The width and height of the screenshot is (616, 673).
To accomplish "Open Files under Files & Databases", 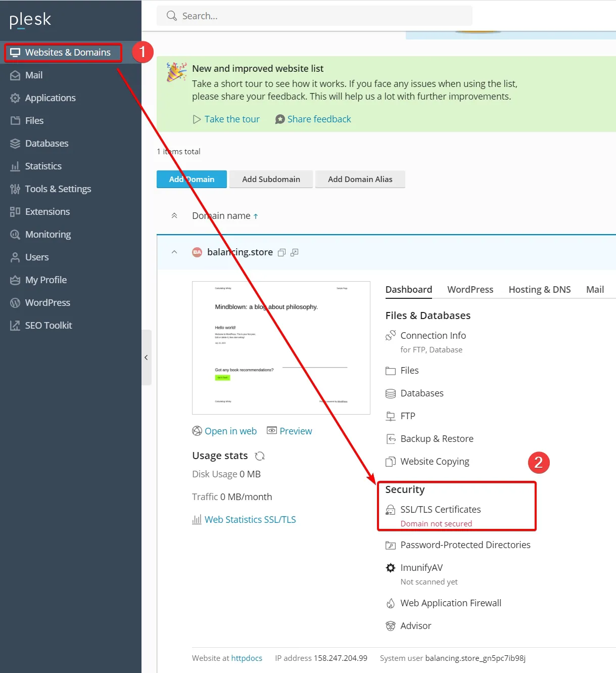I will tap(409, 371).
